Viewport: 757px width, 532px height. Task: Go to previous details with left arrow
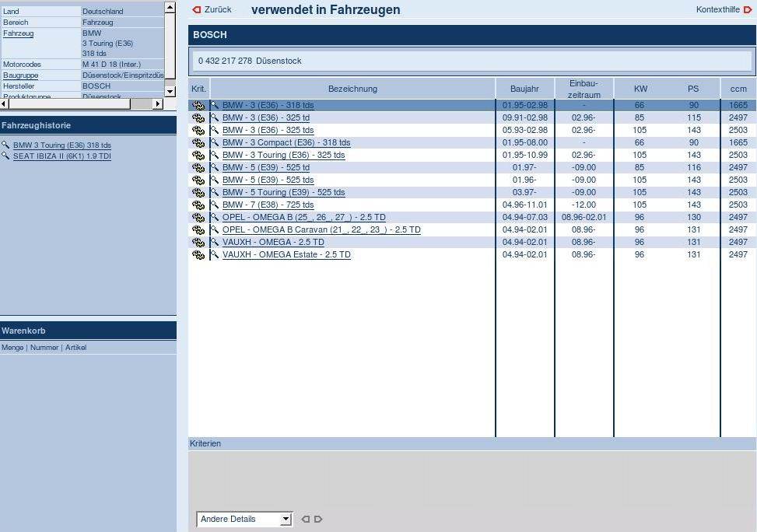tap(305, 520)
